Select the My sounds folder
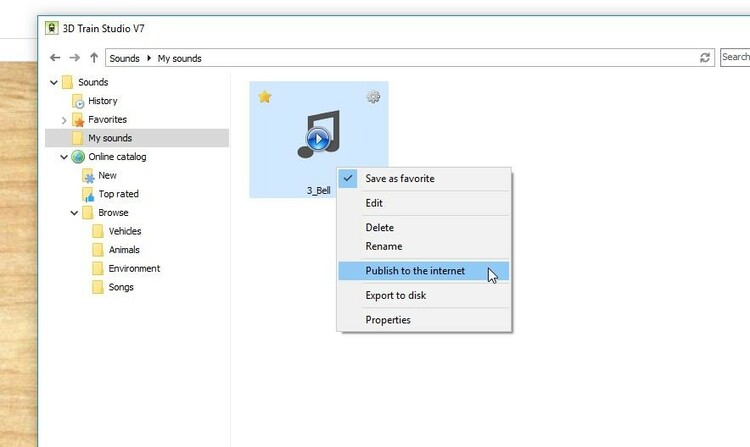Viewport: 750px width, 447px height. point(137,138)
